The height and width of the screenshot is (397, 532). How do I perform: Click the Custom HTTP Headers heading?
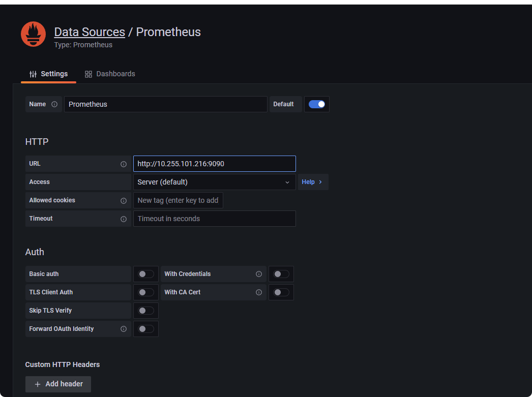click(x=63, y=364)
